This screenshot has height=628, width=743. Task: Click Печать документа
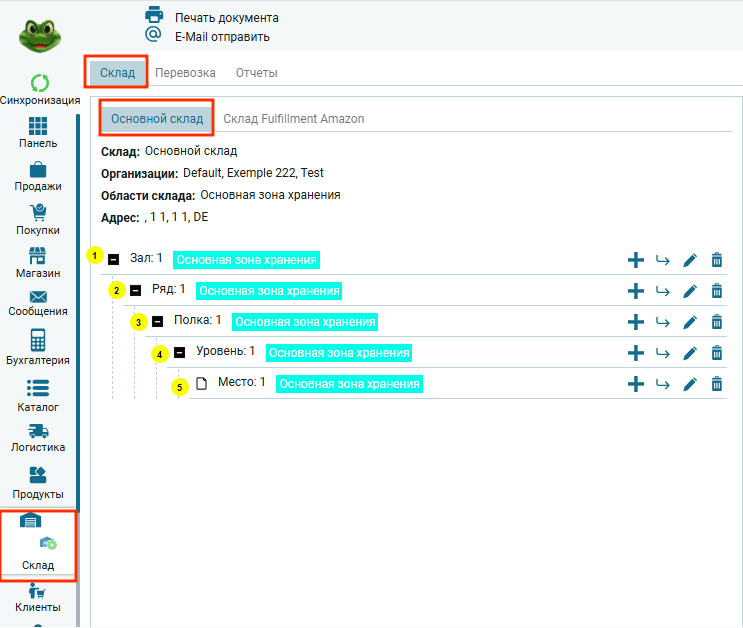[x=226, y=18]
